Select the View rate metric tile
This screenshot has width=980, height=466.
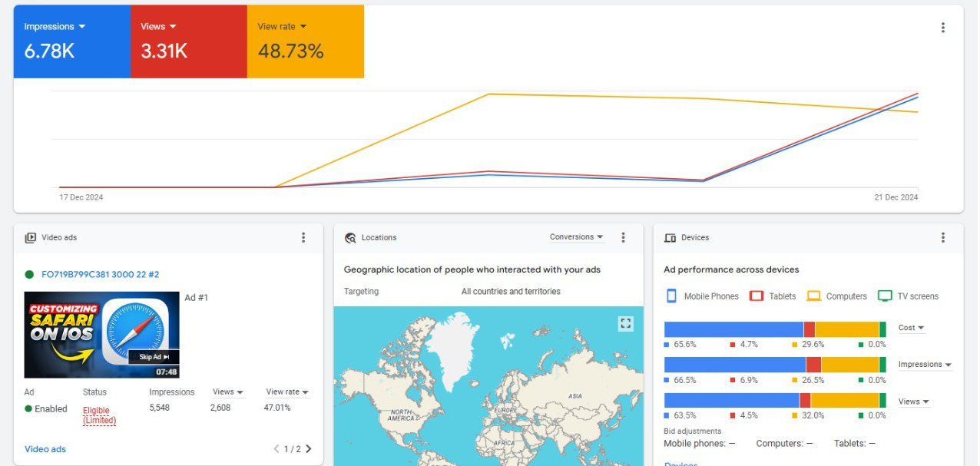pyautogui.click(x=305, y=41)
